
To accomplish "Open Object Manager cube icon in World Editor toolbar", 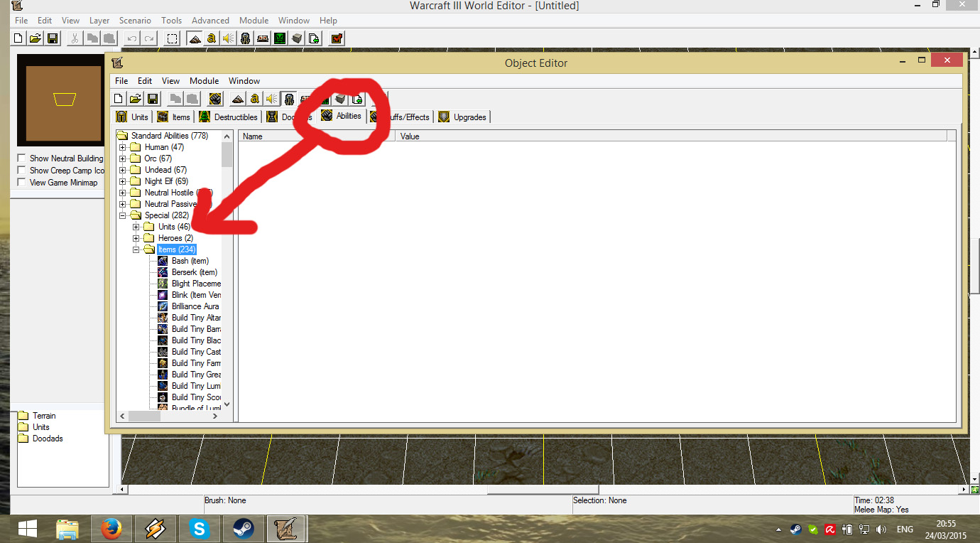I will point(297,38).
